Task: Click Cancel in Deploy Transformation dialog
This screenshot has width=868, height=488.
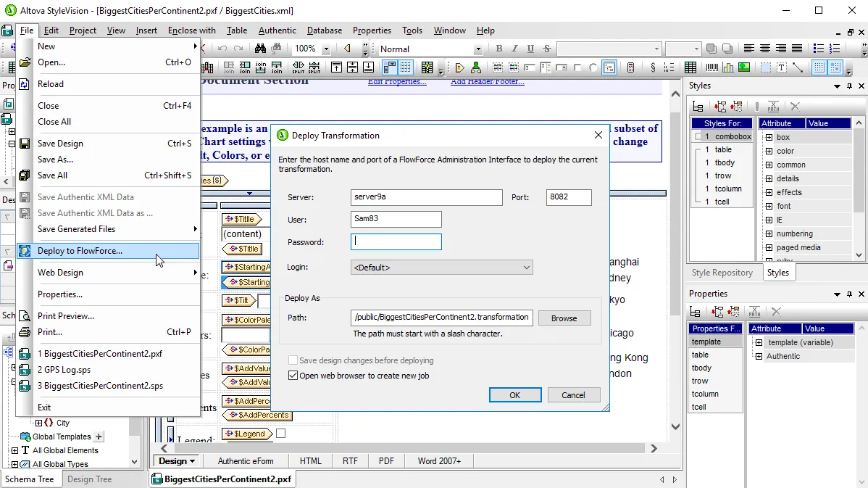Action: [573, 395]
